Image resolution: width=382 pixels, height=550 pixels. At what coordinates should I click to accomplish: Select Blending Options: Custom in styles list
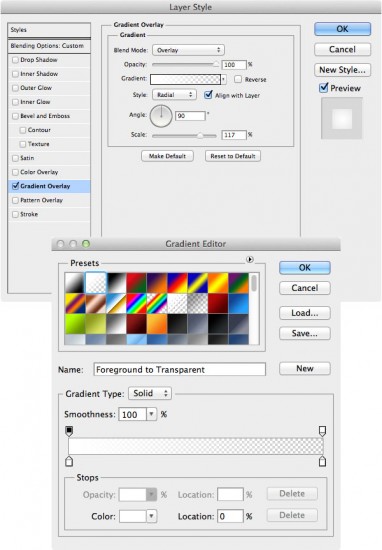pyautogui.click(x=49, y=46)
